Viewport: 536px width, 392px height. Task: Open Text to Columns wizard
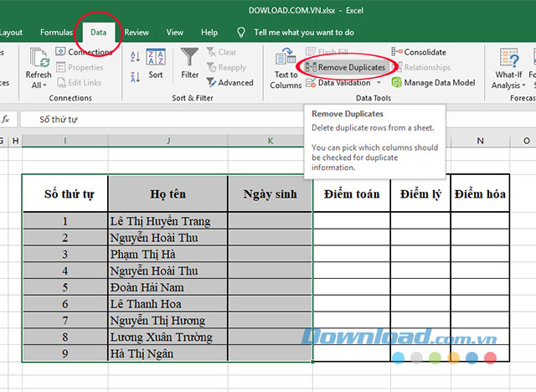click(x=286, y=67)
